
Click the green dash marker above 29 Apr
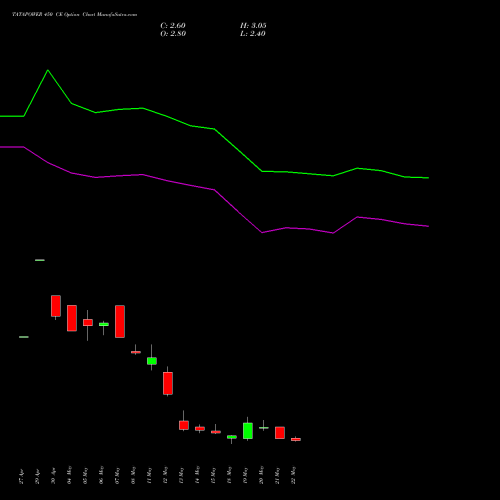tap(40, 260)
